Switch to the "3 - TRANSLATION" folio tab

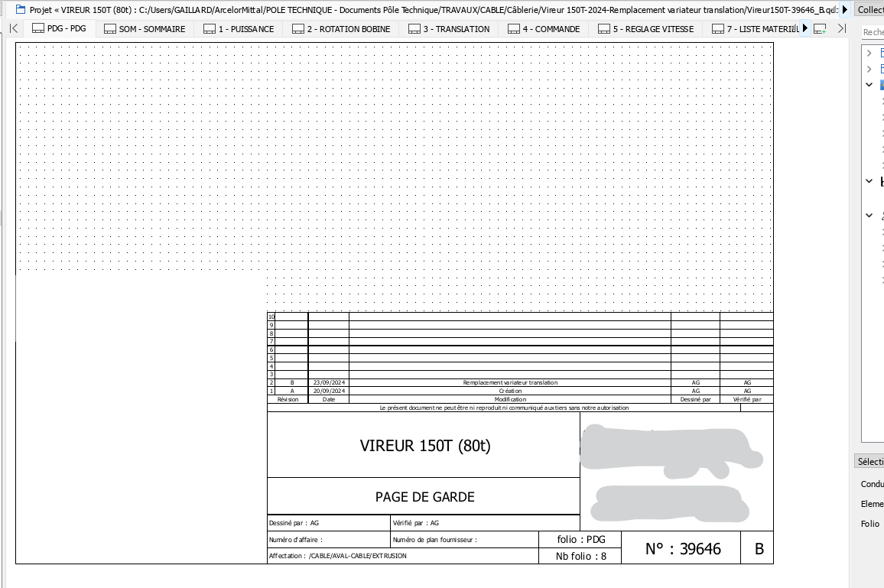click(x=448, y=28)
